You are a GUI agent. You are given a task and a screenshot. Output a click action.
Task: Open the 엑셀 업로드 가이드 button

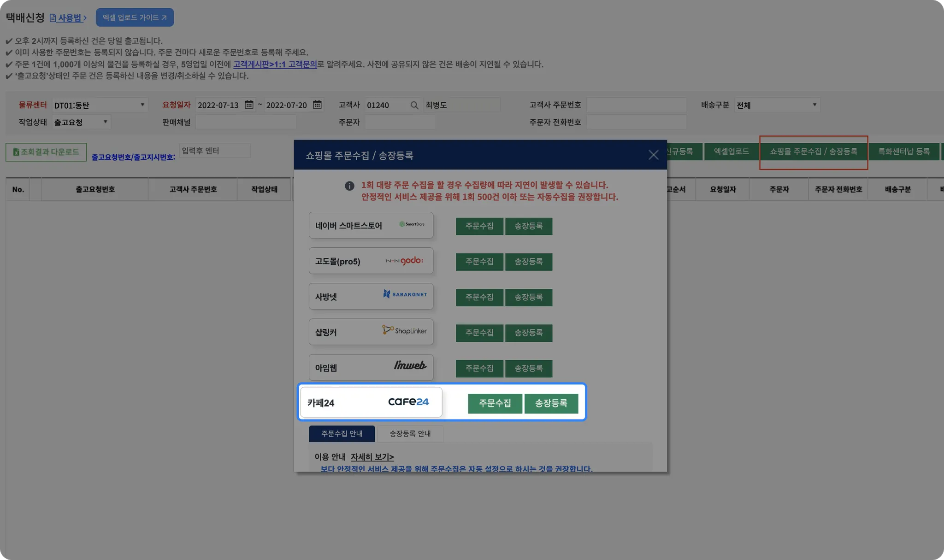135,17
